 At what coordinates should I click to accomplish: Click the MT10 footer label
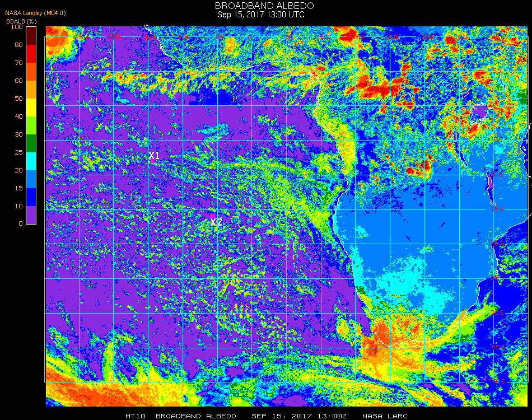click(x=136, y=416)
